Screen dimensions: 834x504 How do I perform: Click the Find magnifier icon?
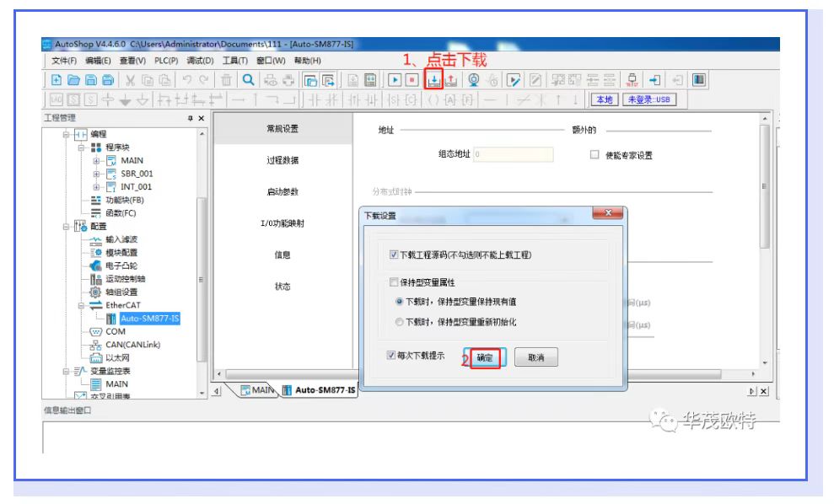248,80
